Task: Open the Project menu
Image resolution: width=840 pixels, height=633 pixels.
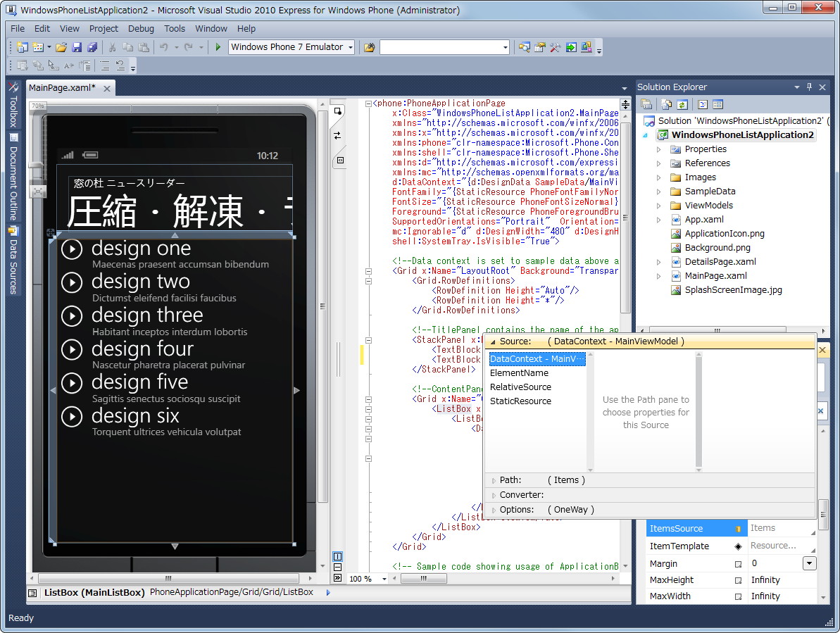Action: pos(104,28)
